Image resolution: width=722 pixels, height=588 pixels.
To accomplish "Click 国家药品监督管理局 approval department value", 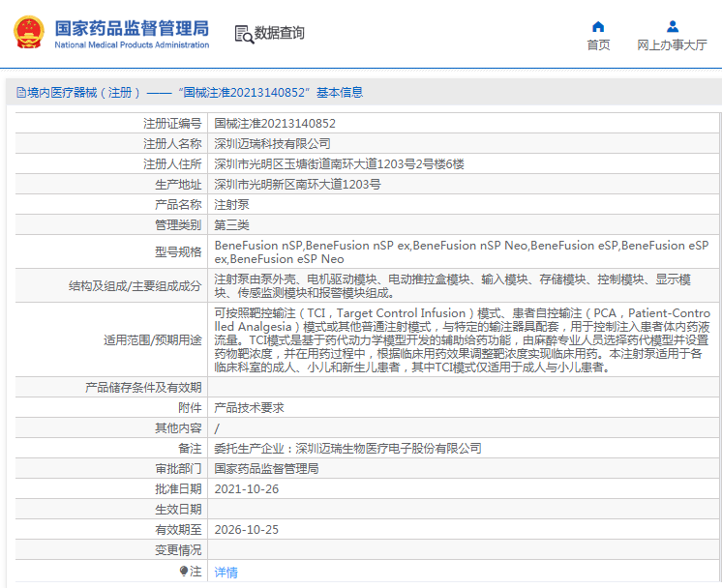I will [266, 468].
